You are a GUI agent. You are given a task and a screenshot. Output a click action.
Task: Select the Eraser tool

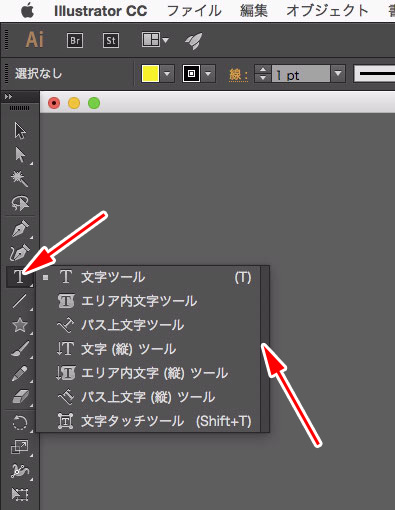pos(20,397)
